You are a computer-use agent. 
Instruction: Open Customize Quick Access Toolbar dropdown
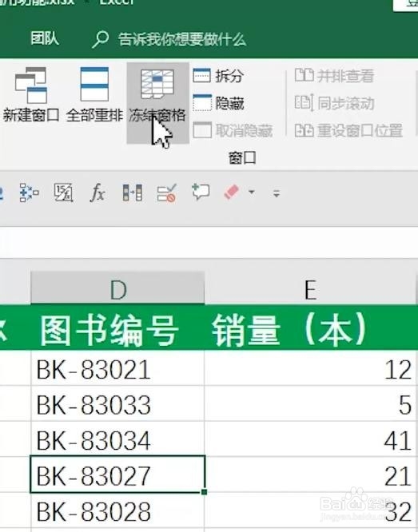click(277, 194)
